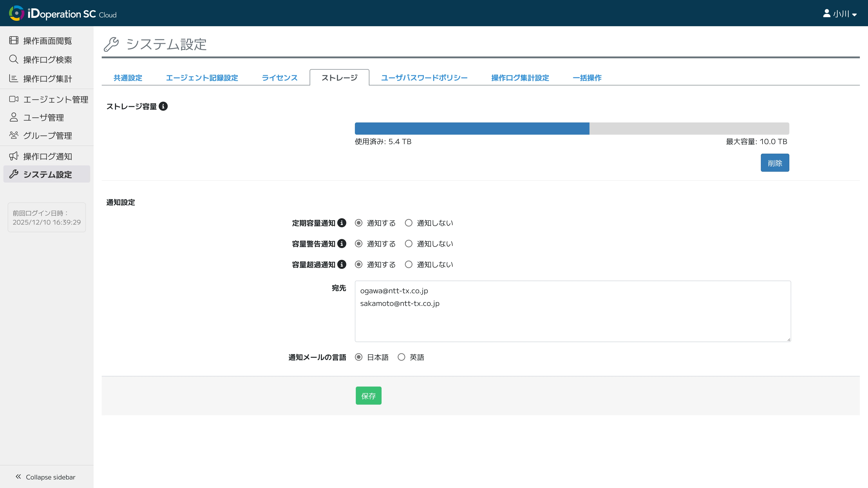
Task: Click info icon next to ストレージ容量
Action: pyautogui.click(x=163, y=106)
